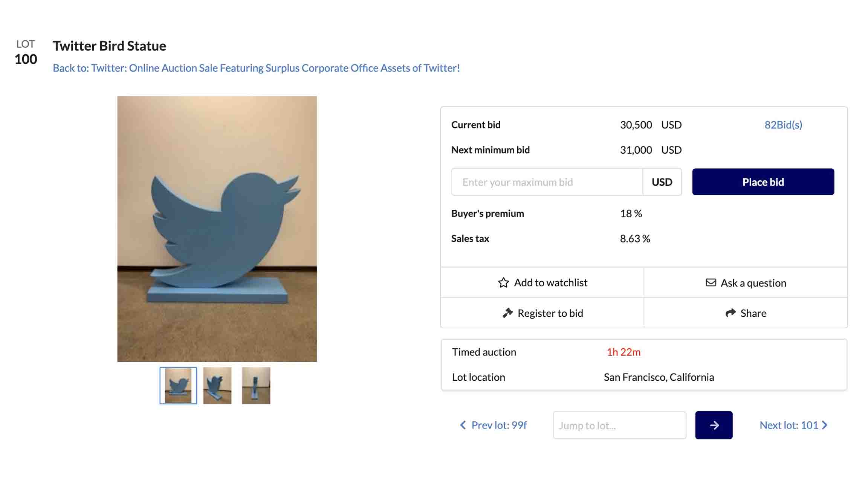868x488 pixels.
Task: Select the first front-view bird thumbnail
Action: click(x=178, y=385)
